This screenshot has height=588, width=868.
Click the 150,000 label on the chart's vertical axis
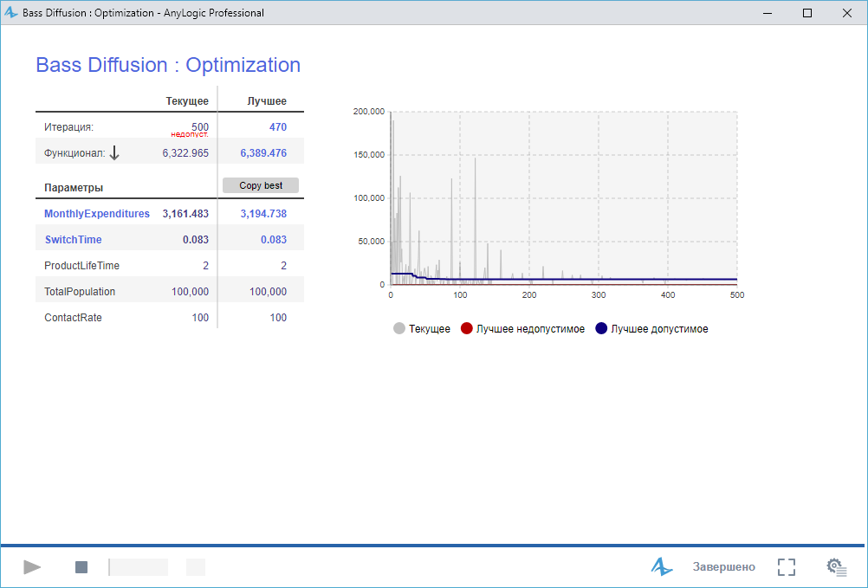(x=369, y=155)
